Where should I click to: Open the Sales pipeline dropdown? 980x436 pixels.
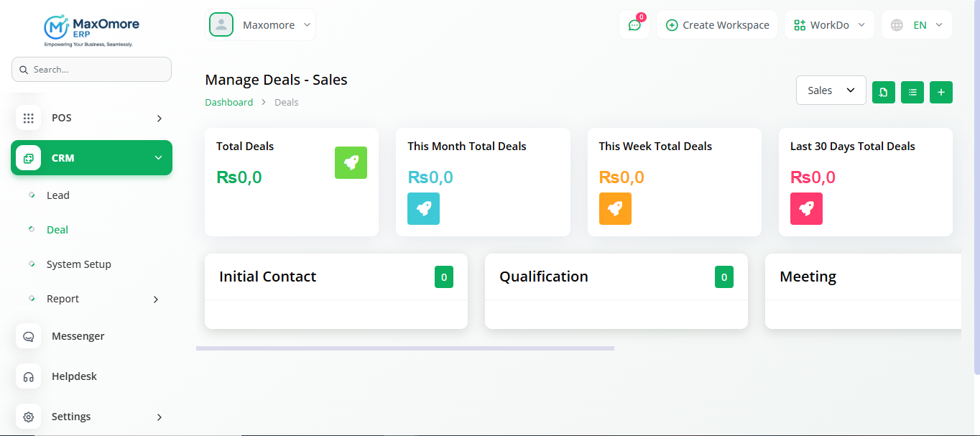[831, 91]
